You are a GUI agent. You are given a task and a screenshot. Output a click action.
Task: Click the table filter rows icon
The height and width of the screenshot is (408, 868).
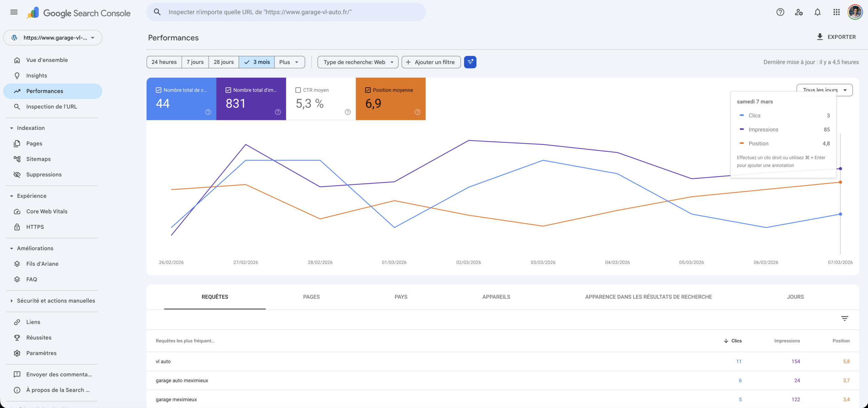844,318
